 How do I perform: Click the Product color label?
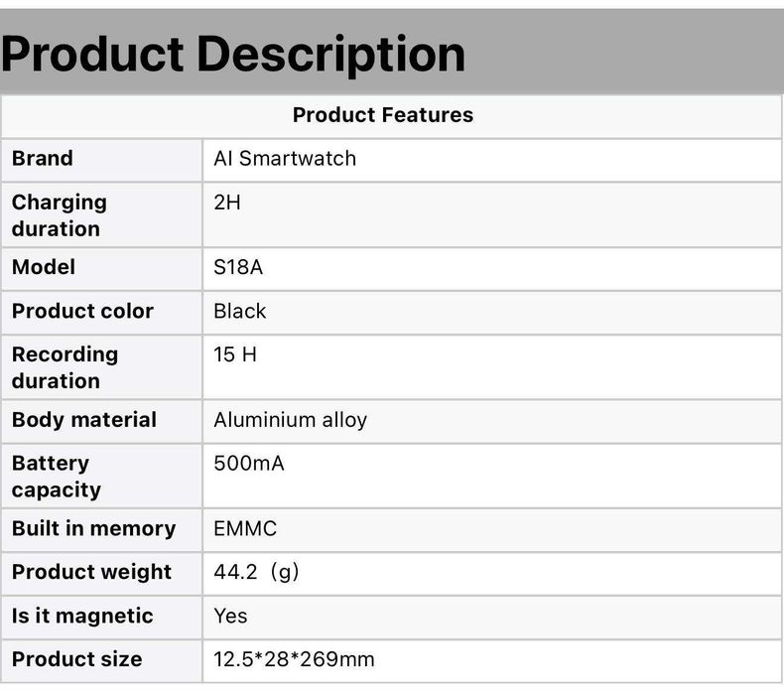[82, 311]
